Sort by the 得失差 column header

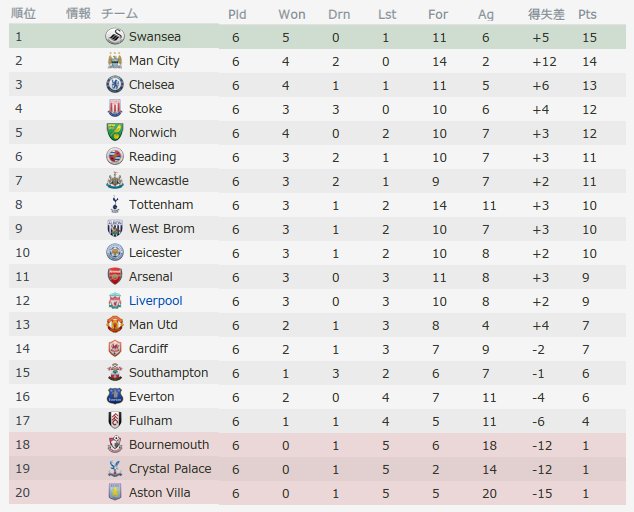pos(546,14)
